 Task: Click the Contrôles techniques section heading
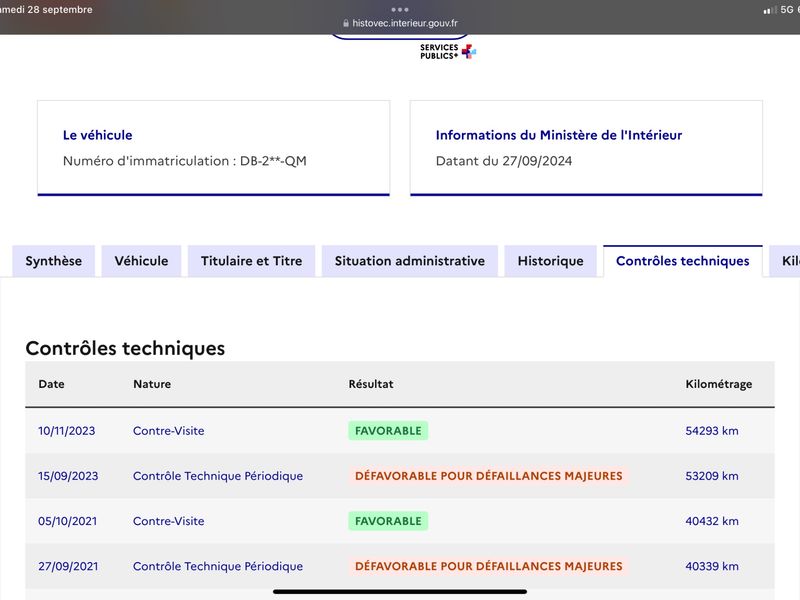(x=125, y=348)
